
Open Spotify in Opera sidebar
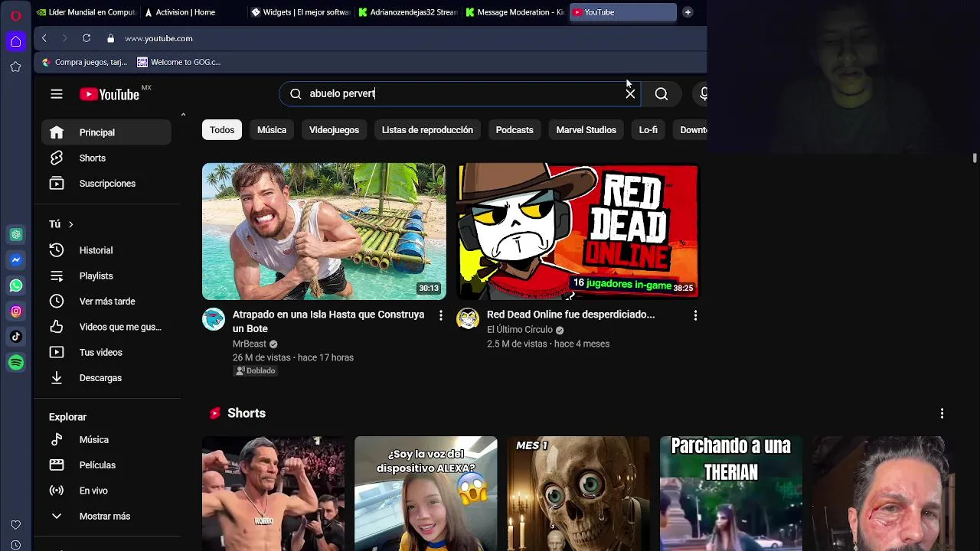click(x=16, y=362)
